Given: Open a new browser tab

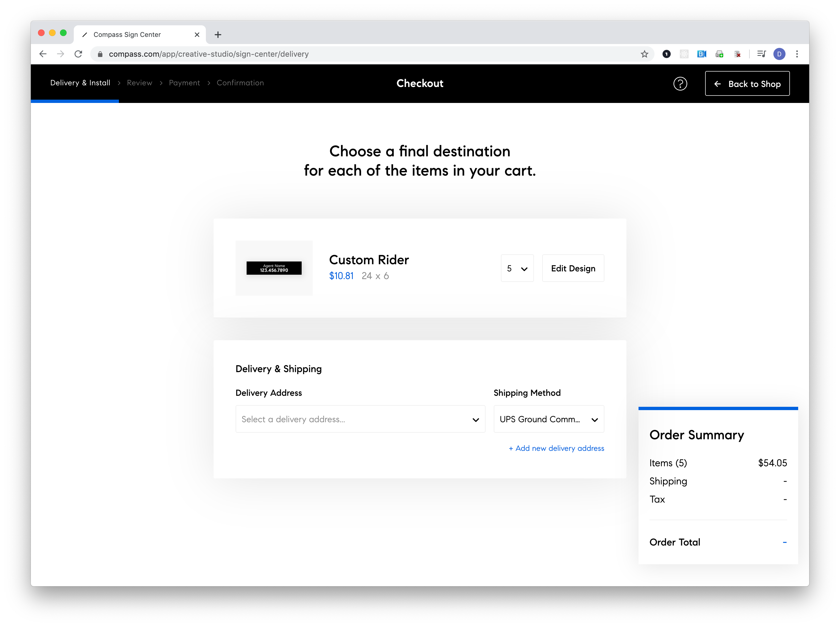Looking at the screenshot, I should tap(218, 35).
